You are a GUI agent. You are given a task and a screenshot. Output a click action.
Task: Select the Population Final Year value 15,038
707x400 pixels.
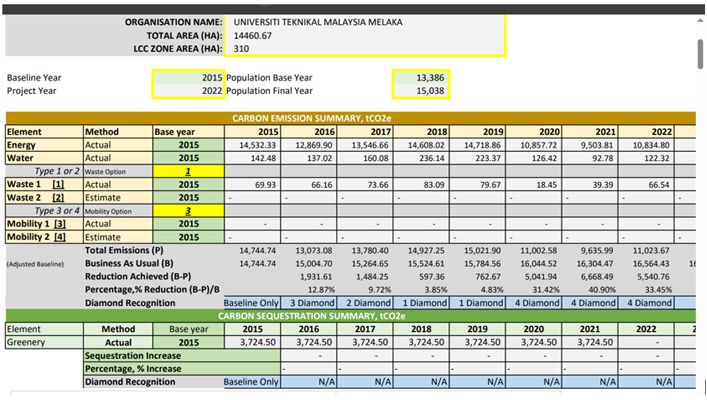click(418, 91)
